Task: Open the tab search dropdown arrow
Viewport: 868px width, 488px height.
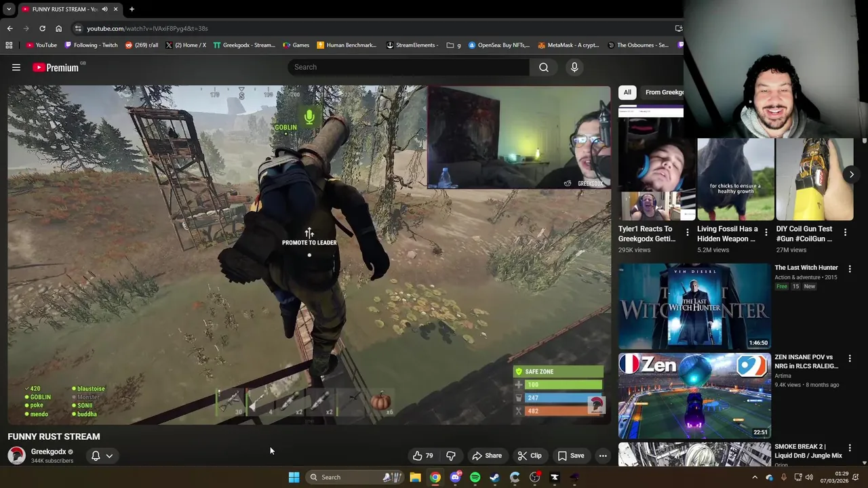Action: point(9,9)
